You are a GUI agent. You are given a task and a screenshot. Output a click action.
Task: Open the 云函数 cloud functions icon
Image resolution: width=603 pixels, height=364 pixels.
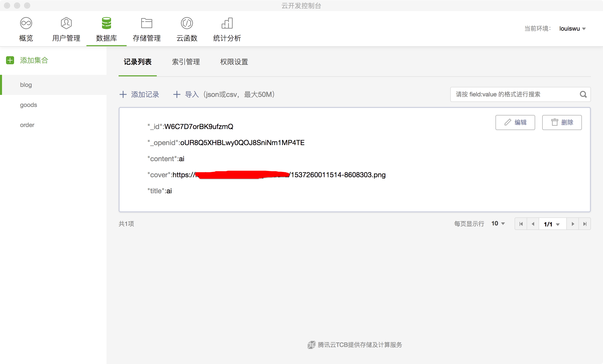click(x=187, y=23)
